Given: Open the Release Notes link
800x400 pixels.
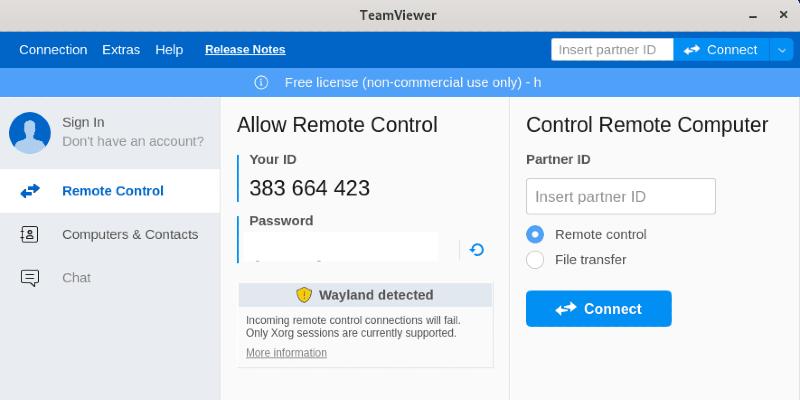Looking at the screenshot, I should [x=245, y=50].
